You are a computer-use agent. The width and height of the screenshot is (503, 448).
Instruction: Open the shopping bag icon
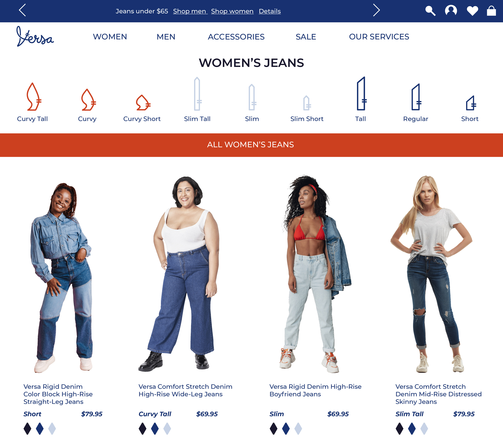click(x=491, y=11)
